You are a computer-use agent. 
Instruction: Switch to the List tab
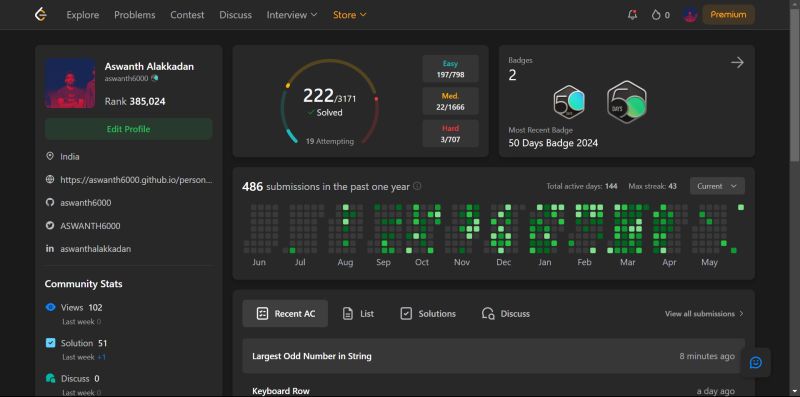click(358, 313)
